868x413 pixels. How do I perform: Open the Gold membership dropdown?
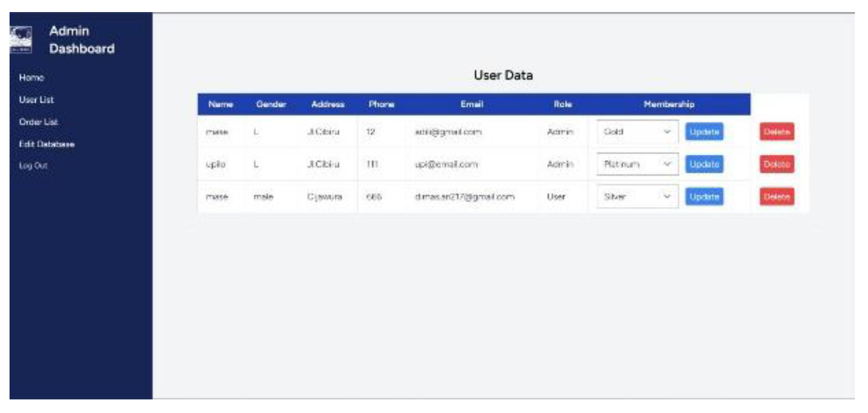click(637, 132)
